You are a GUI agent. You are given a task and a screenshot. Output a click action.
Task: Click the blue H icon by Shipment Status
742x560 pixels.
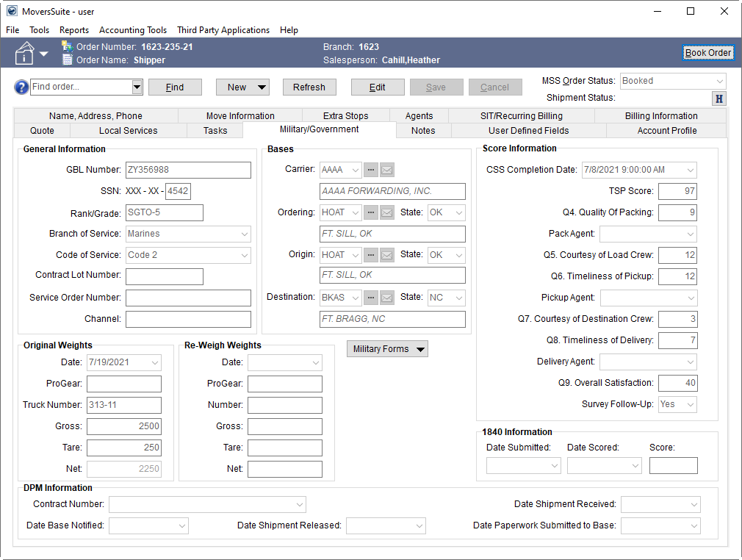pyautogui.click(x=718, y=98)
